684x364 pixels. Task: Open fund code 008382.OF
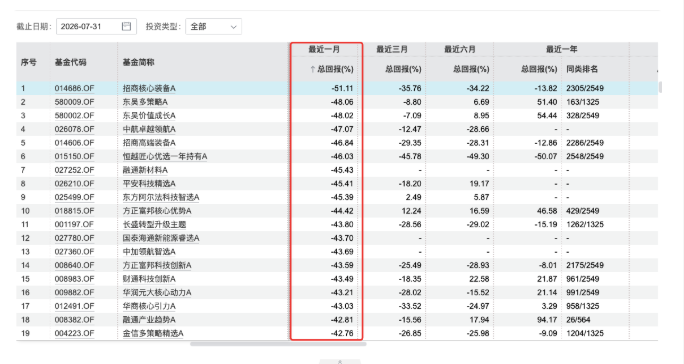tap(74, 320)
